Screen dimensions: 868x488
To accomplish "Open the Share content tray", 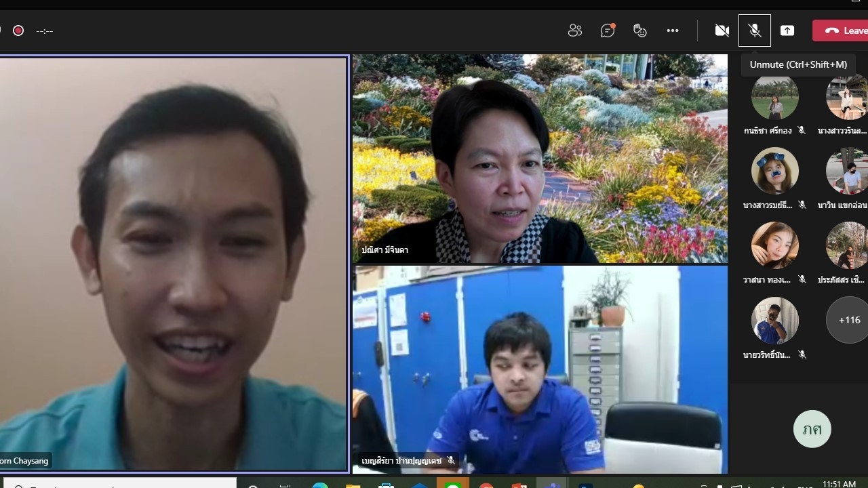I will click(787, 30).
